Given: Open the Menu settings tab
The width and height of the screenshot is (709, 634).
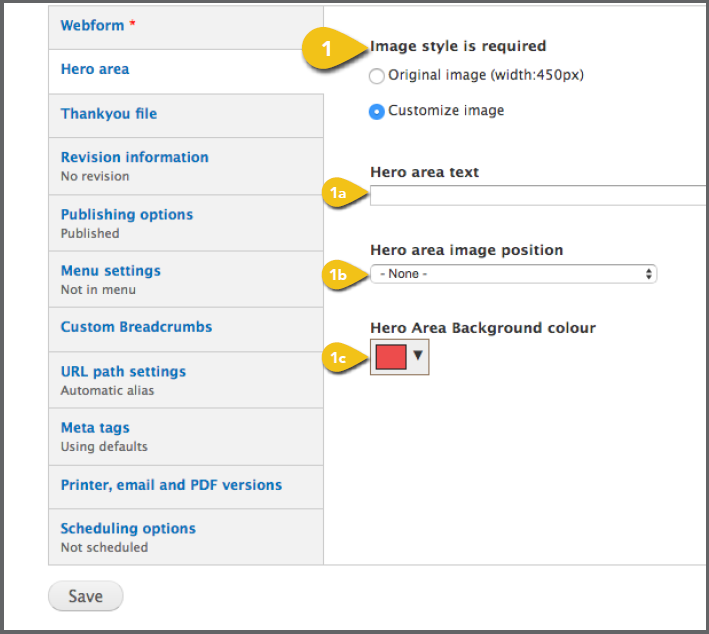Looking at the screenshot, I should (186, 279).
